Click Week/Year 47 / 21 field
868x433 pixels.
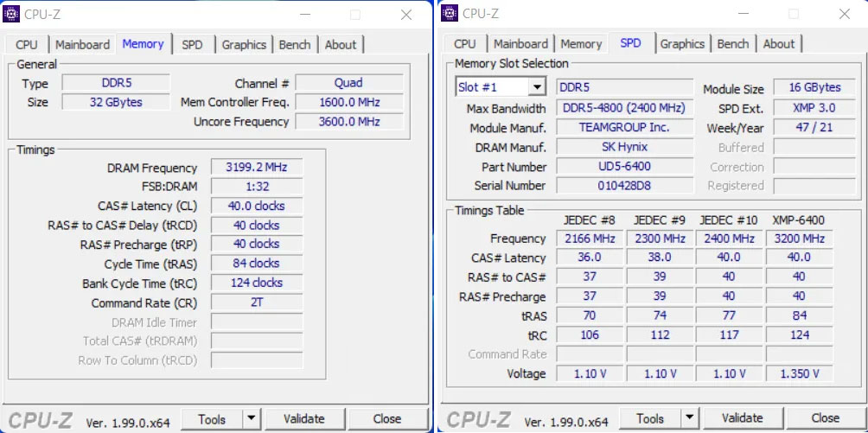[x=814, y=127]
